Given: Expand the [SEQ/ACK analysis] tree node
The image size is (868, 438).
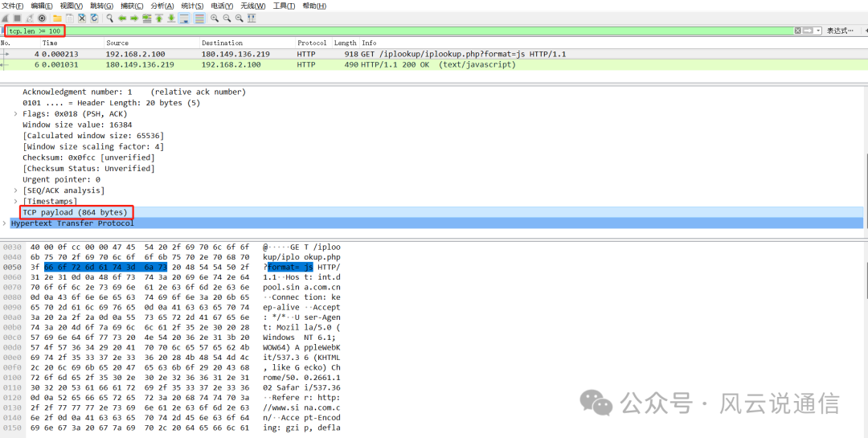Looking at the screenshot, I should (x=16, y=190).
